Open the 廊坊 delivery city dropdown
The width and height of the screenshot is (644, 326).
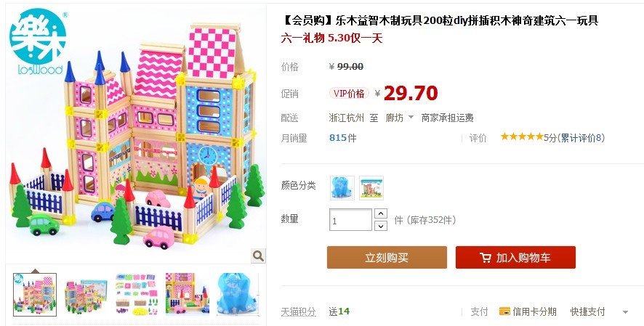pyautogui.click(x=399, y=118)
